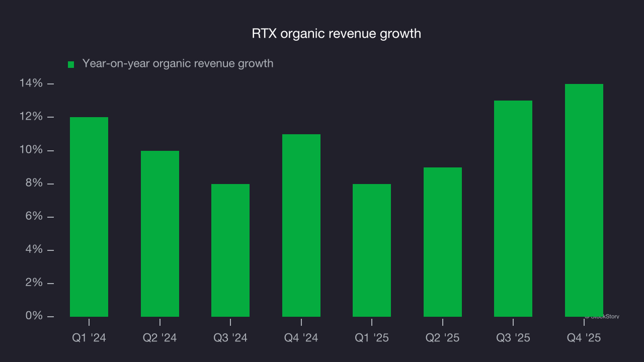The width and height of the screenshot is (644, 362).
Task: Click the "Q4 '24" x-axis label
Action: coord(301,338)
